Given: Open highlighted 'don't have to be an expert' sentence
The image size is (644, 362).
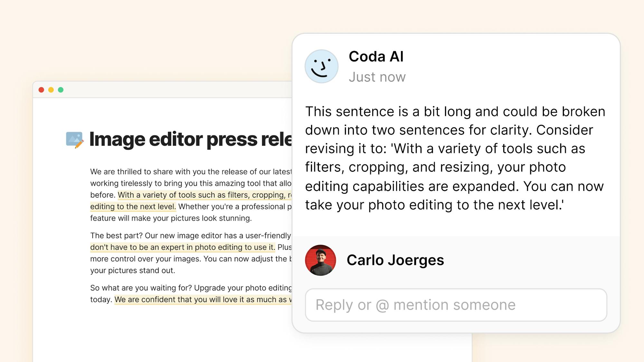Looking at the screenshot, I should (183, 247).
